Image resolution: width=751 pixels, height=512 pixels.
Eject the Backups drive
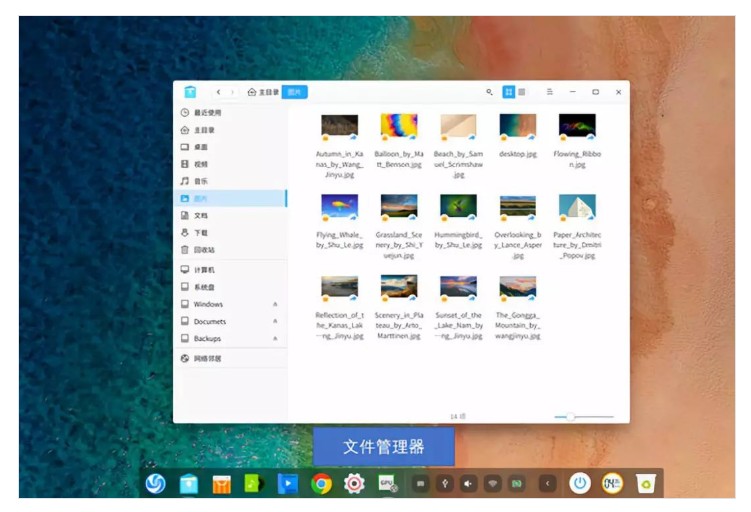click(x=275, y=338)
